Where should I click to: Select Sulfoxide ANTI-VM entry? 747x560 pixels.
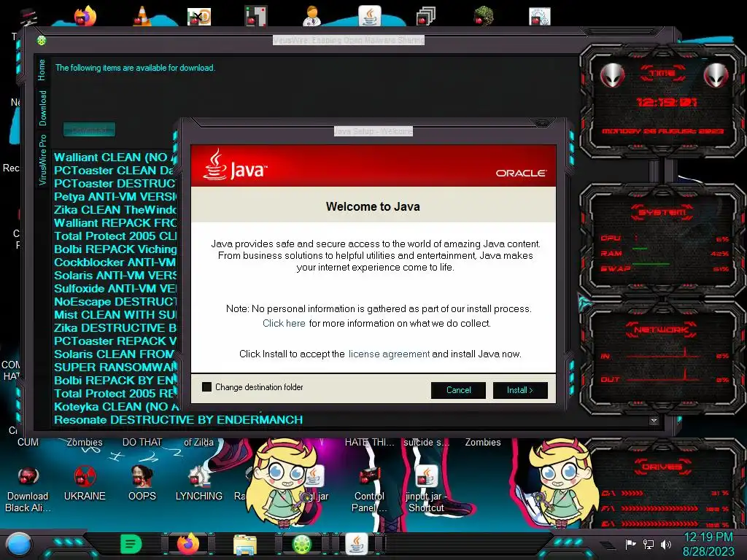115,289
